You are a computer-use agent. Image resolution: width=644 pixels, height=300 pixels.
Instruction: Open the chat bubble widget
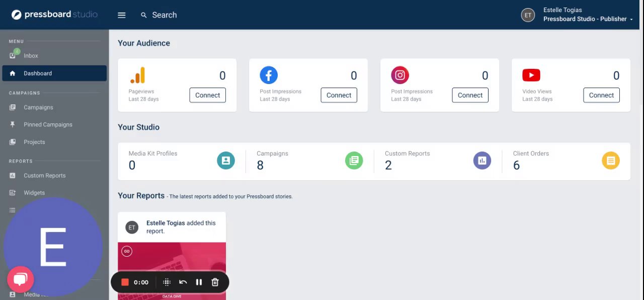[x=20, y=279]
